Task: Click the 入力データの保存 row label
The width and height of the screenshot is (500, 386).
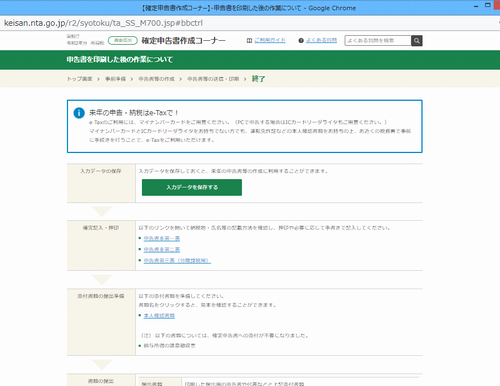Action: [101, 171]
